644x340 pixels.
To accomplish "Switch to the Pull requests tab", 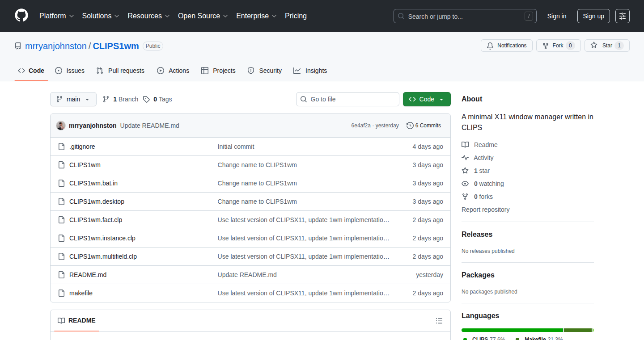I will (x=120, y=71).
